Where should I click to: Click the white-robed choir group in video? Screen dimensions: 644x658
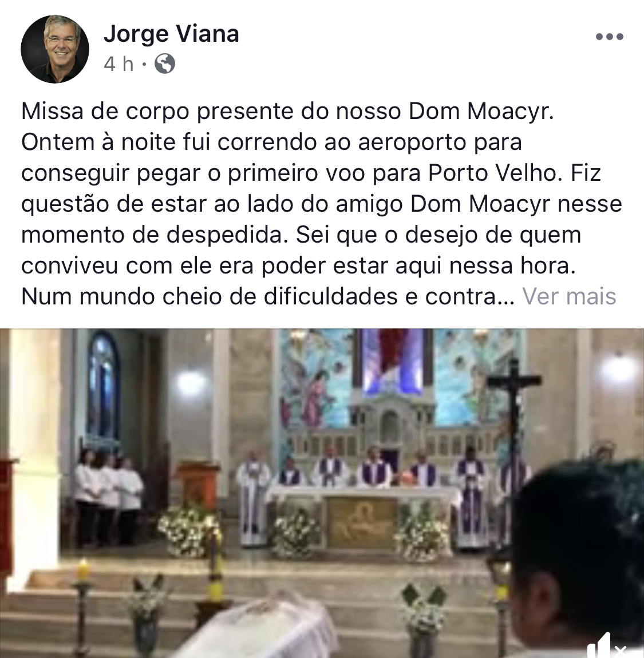tap(109, 494)
